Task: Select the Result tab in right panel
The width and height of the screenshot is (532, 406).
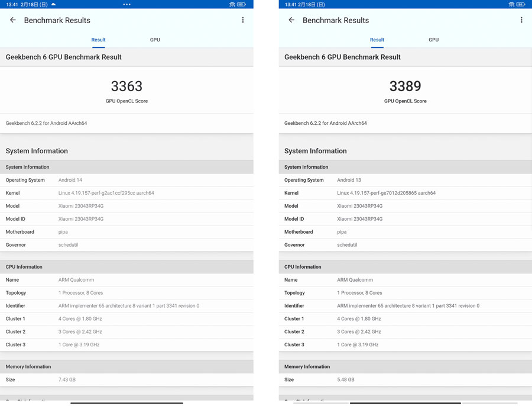Action: (377, 40)
